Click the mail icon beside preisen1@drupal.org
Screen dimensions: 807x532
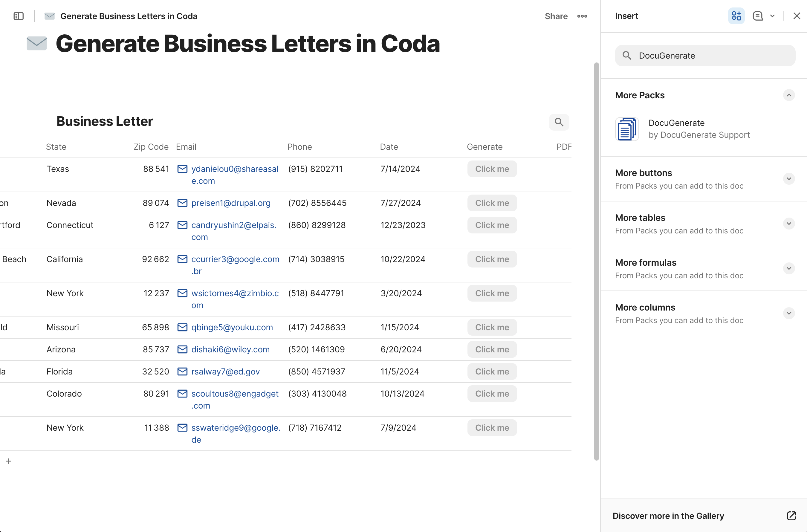coord(183,203)
